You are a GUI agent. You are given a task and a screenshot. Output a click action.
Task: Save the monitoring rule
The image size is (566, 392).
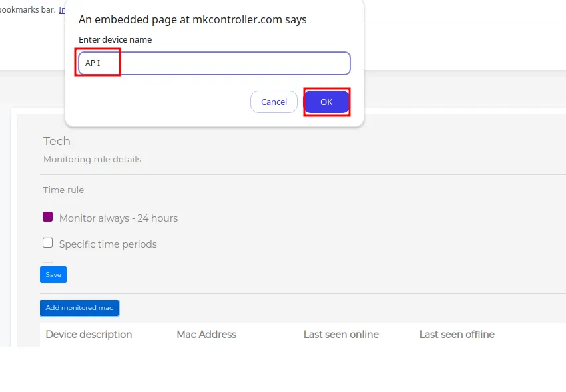point(53,274)
